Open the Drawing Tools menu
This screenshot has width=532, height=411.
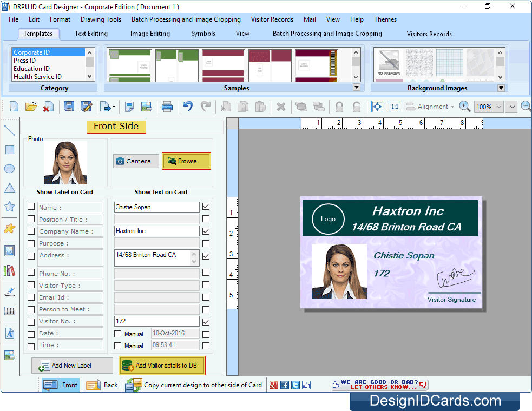(101, 19)
